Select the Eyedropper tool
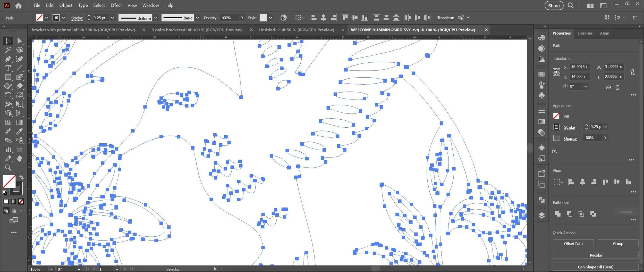644x272 pixels. tap(20, 131)
